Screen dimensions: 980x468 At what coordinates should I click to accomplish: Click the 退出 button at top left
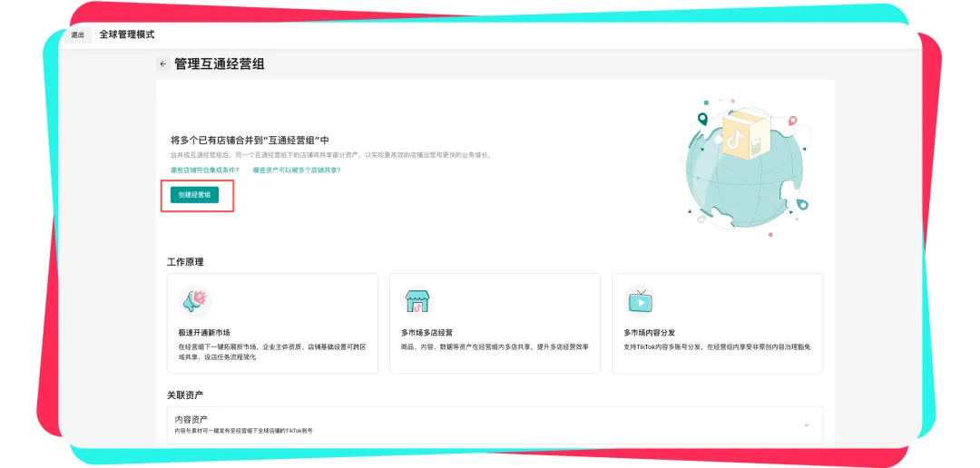(x=78, y=35)
